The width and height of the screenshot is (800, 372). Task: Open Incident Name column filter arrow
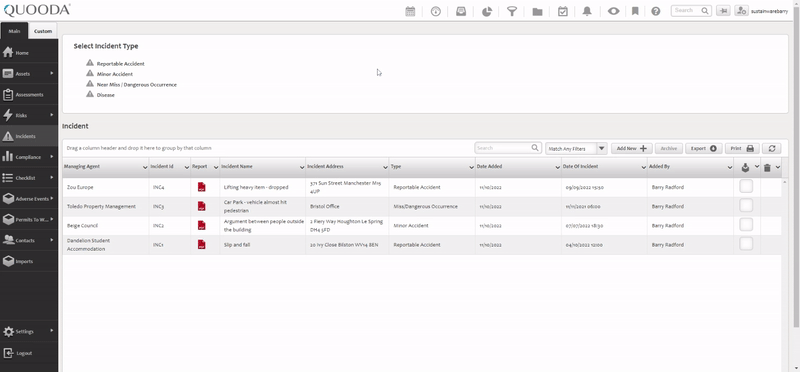point(302,167)
